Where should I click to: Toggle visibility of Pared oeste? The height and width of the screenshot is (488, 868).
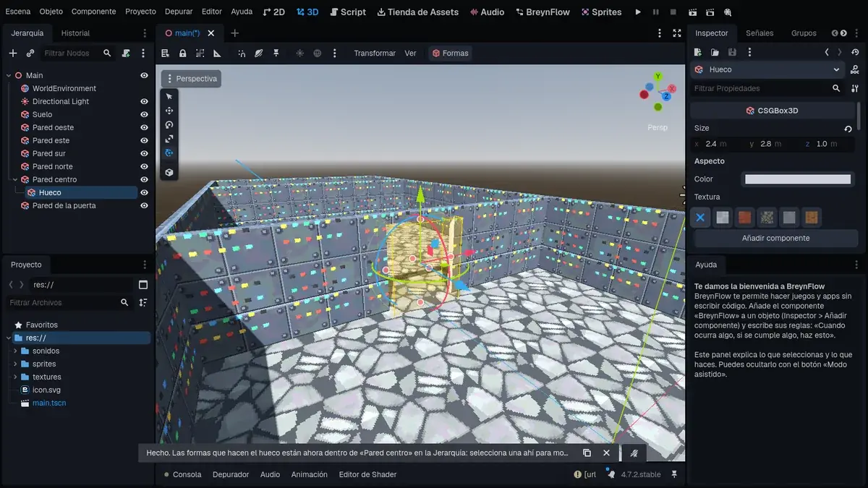(144, 127)
